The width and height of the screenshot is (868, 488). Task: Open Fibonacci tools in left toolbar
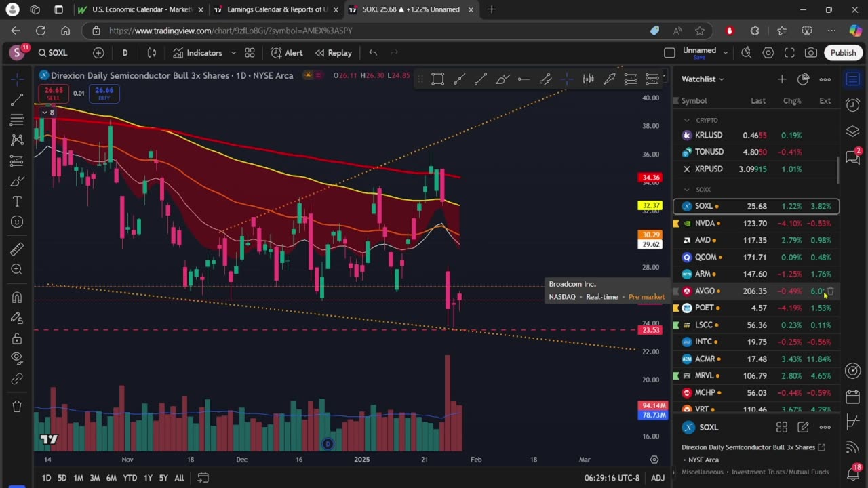[17, 120]
